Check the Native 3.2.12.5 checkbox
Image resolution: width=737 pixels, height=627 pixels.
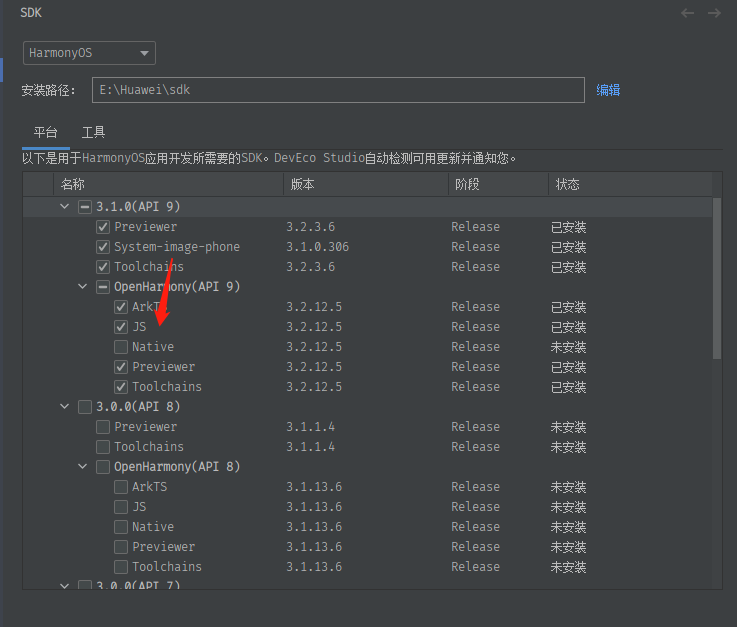121,347
